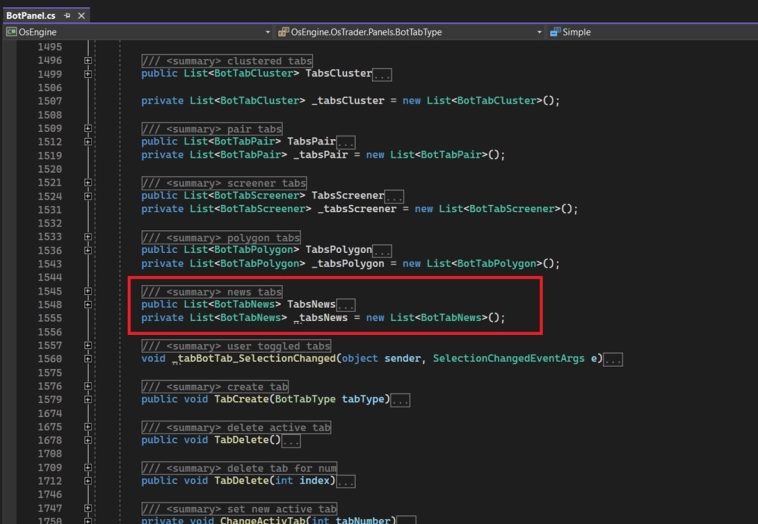Expand the TabDelete() method on line 1678
The height and width of the screenshot is (524, 758).
click(88, 441)
